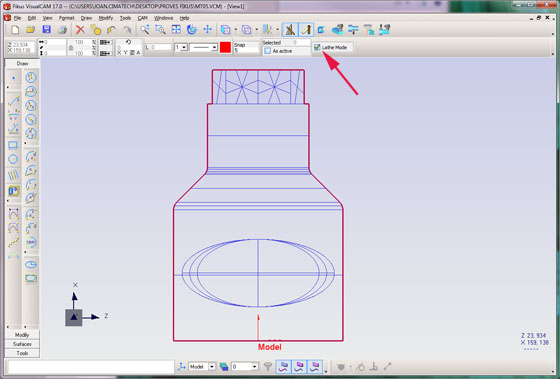Switch to the Tools panel at sidebar bottom
Image resolution: width=560 pixels, height=379 pixels.
coord(22,353)
